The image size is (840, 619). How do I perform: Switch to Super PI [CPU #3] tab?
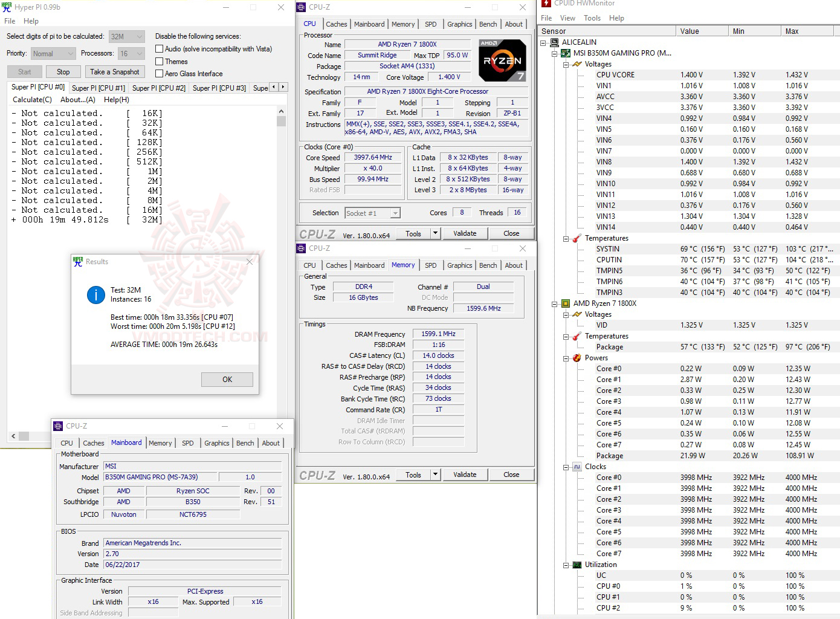tap(219, 88)
